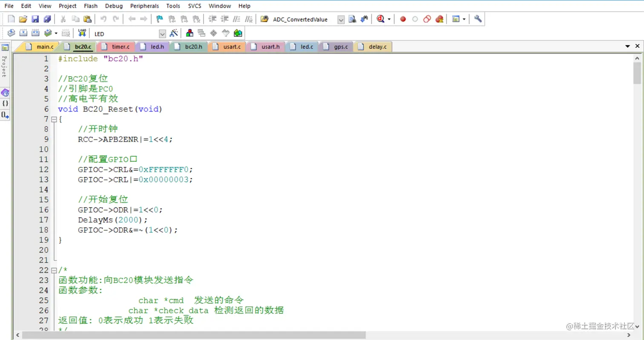Save the current file with the floppy icon
Image resolution: width=644 pixels, height=340 pixels.
click(35, 19)
